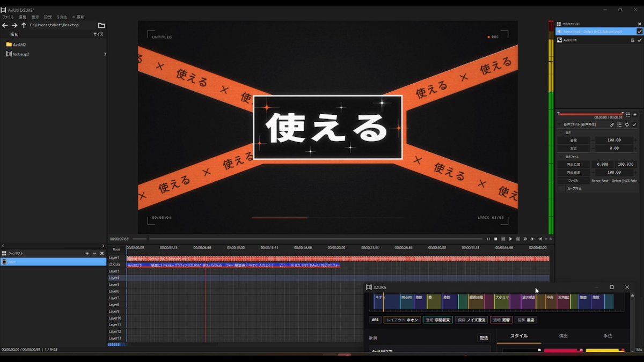Open the レイアウト ネオン chip in JIZURA

point(402,320)
